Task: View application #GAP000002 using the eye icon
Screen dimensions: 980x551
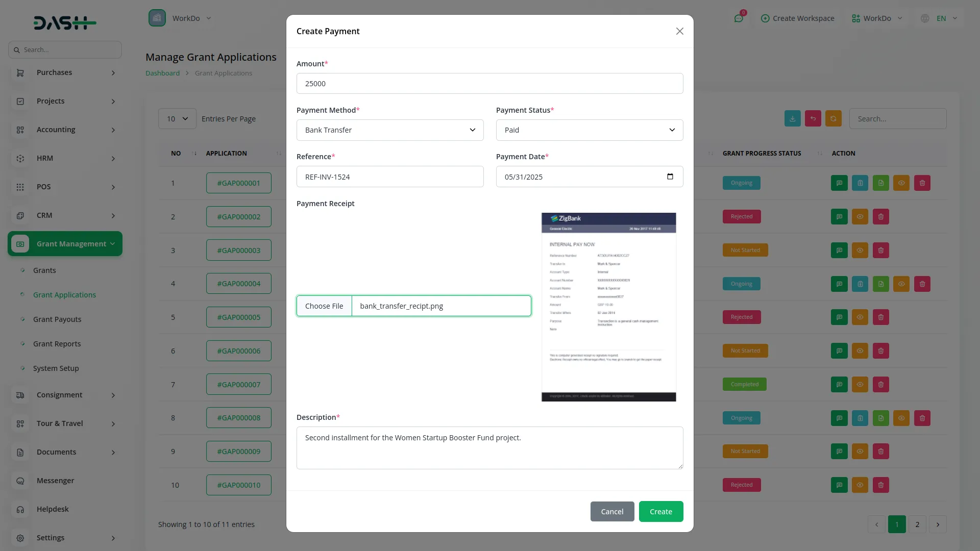Action: (x=860, y=216)
